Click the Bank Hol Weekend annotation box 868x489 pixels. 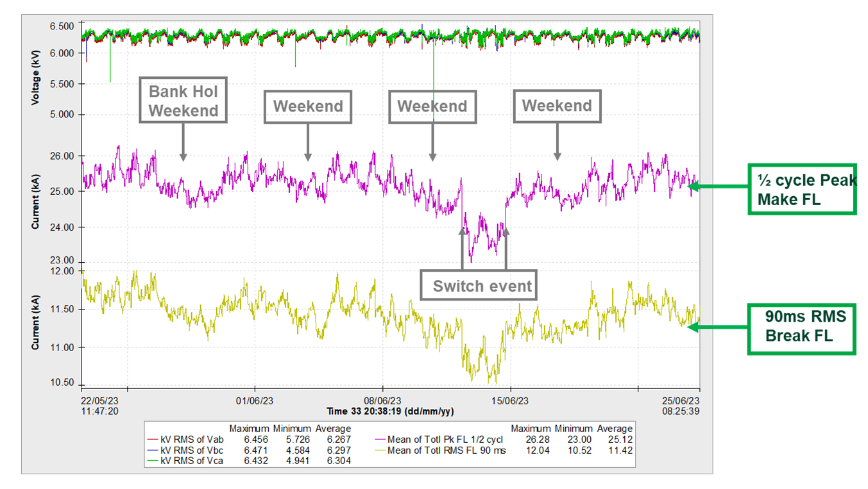[183, 101]
